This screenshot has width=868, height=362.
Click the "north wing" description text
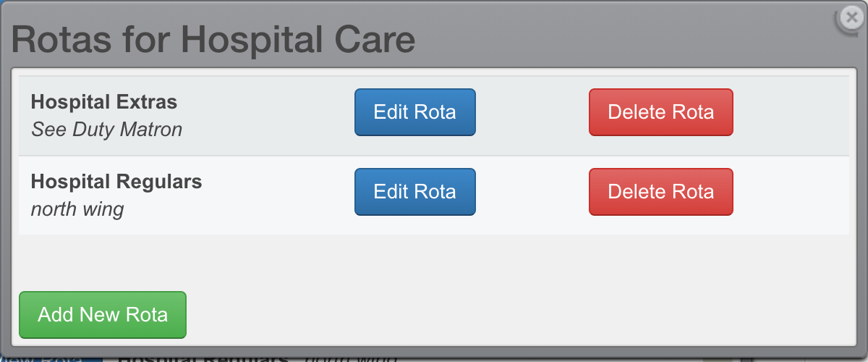pyautogui.click(x=77, y=209)
